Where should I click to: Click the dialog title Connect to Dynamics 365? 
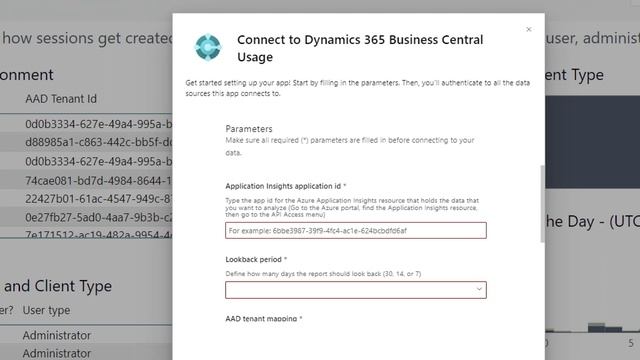click(x=360, y=48)
